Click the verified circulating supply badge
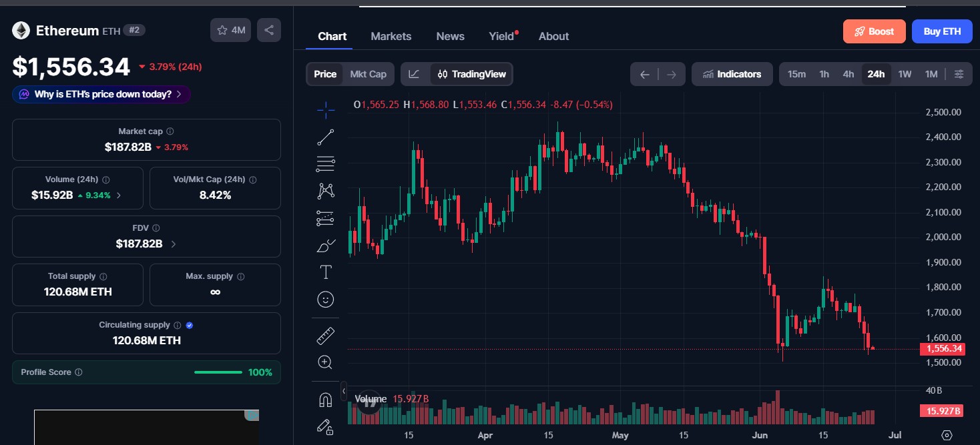 coord(190,325)
